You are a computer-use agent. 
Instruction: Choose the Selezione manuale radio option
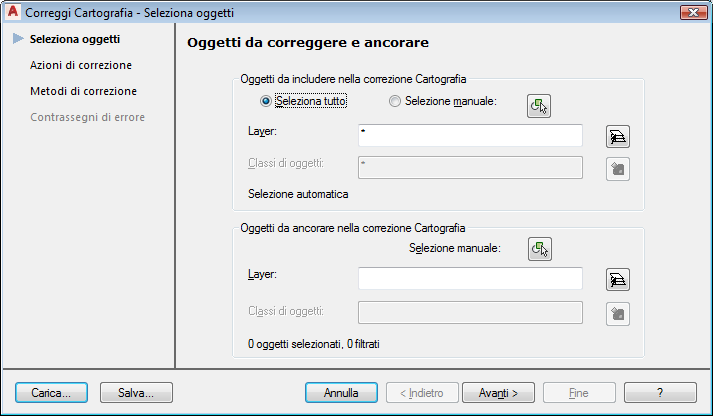tap(394, 101)
